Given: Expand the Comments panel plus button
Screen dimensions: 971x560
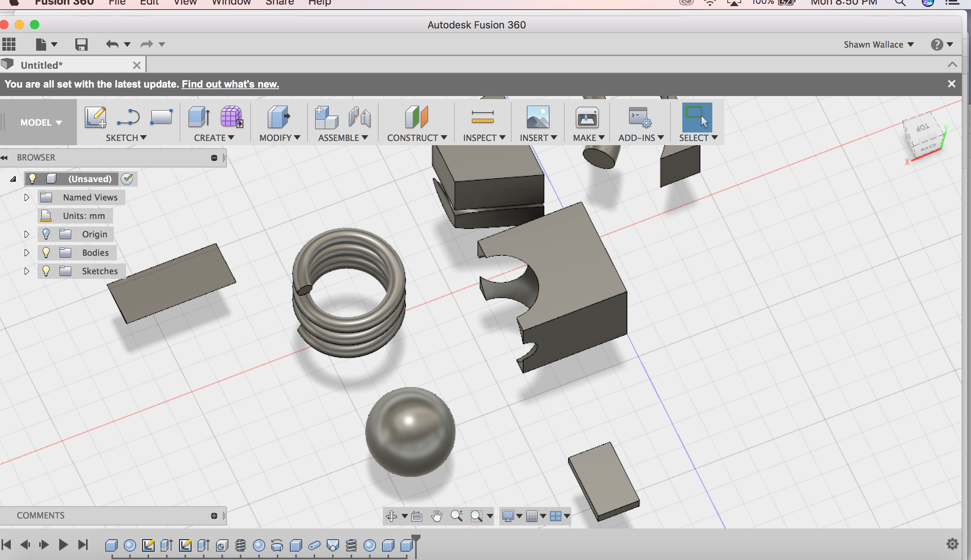Looking at the screenshot, I should pos(214,516).
